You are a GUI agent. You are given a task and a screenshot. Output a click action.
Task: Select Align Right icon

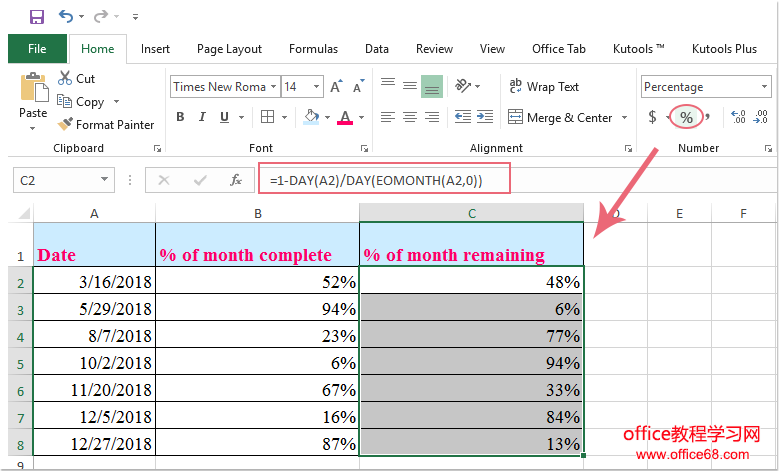(432, 117)
